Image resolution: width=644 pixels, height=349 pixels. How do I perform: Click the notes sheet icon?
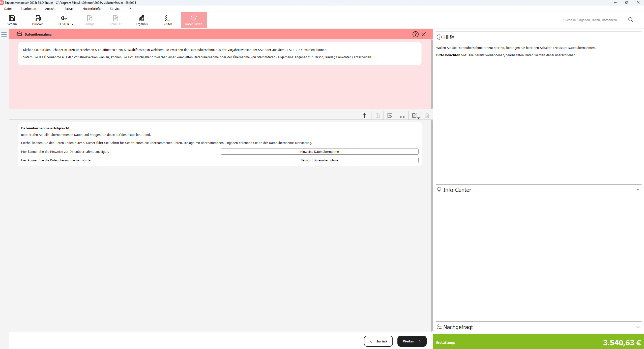click(390, 115)
